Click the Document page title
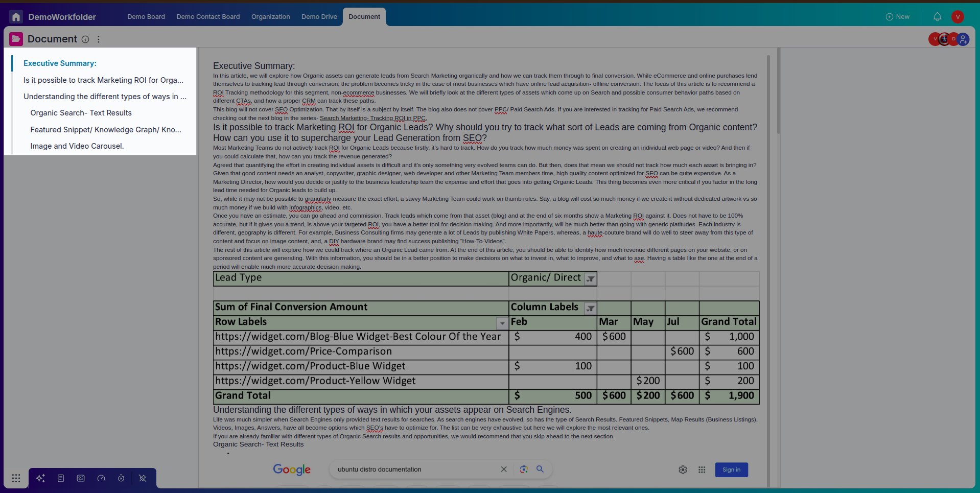980x493 pixels. click(x=52, y=39)
